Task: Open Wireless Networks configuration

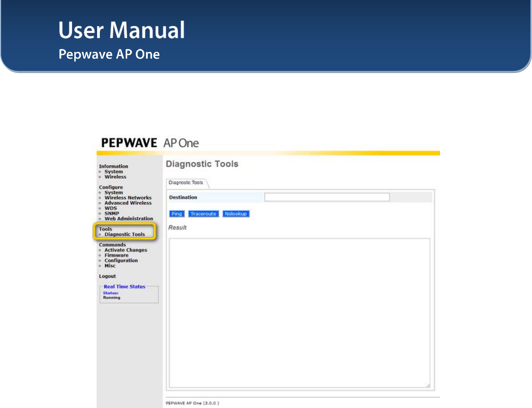Action: tap(128, 198)
